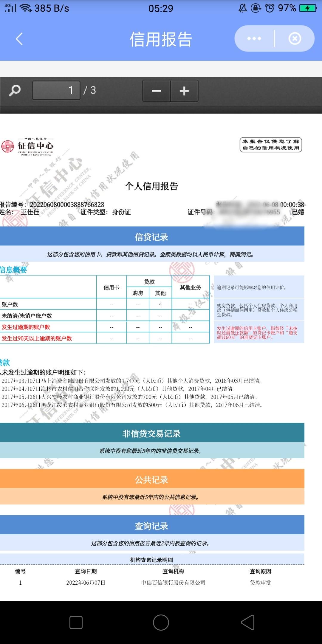
Task: Tap the 其他业务 column header
Action: pyautogui.click(x=191, y=287)
